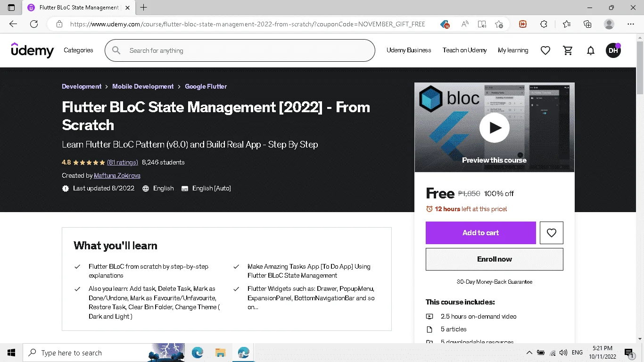Open the active Edge window in taskbar
The width and height of the screenshot is (644, 362).
pos(243,353)
